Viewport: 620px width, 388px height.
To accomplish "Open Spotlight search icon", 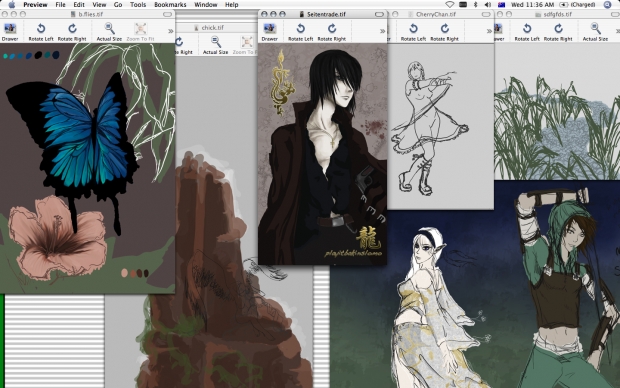I will 607,5.
